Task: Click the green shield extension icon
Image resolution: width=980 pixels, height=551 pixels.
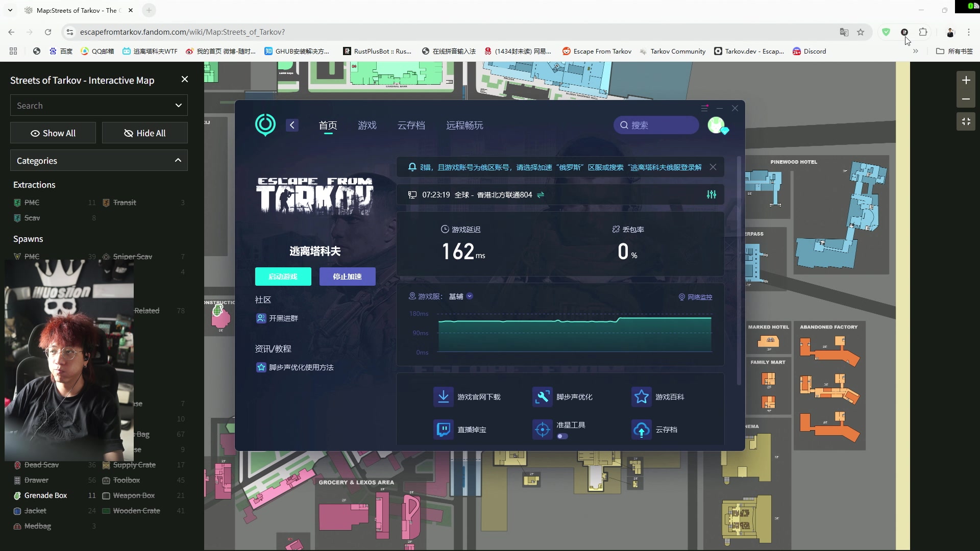Action: click(x=886, y=32)
